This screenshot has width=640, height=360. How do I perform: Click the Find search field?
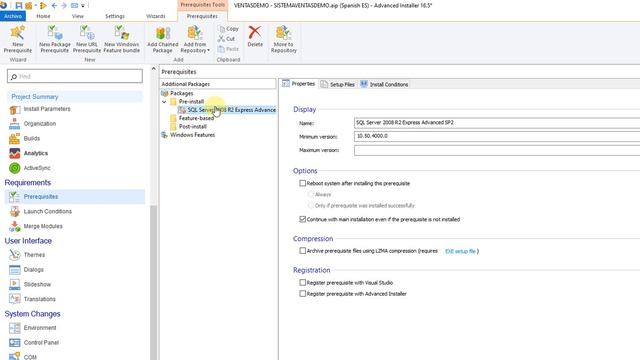coord(75,76)
